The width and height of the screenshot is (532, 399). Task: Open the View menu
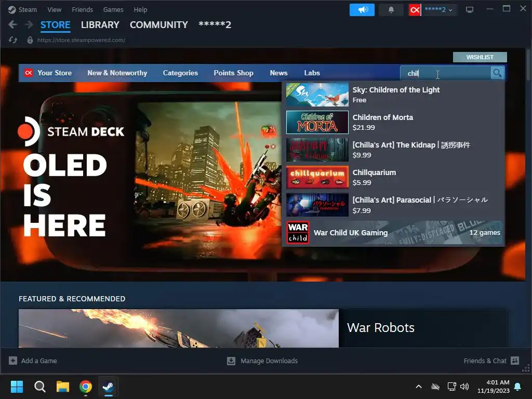(x=54, y=9)
